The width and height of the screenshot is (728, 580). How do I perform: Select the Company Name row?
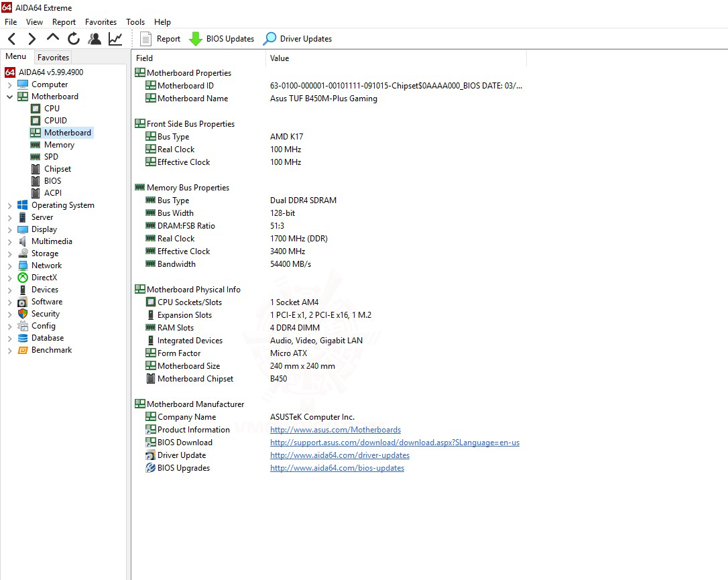[x=329, y=416]
